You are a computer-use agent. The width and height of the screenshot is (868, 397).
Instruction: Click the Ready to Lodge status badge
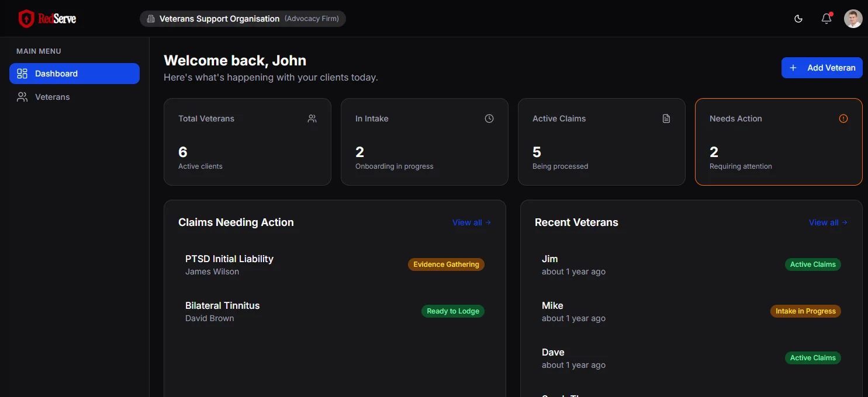453,311
